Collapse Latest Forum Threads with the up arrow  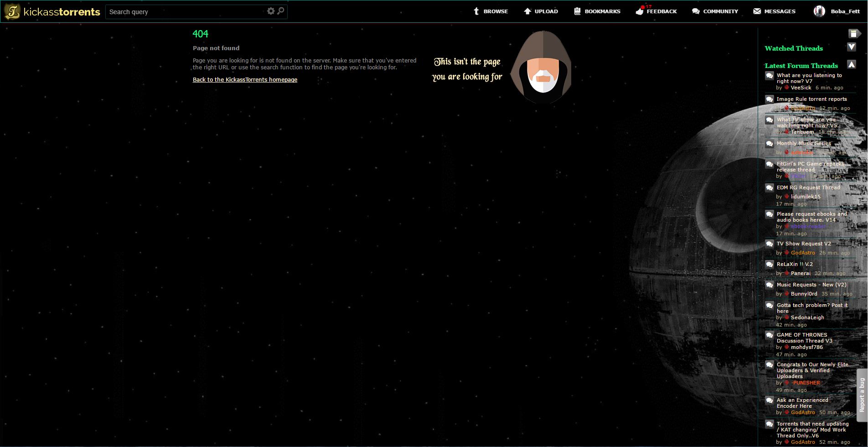[x=852, y=64]
